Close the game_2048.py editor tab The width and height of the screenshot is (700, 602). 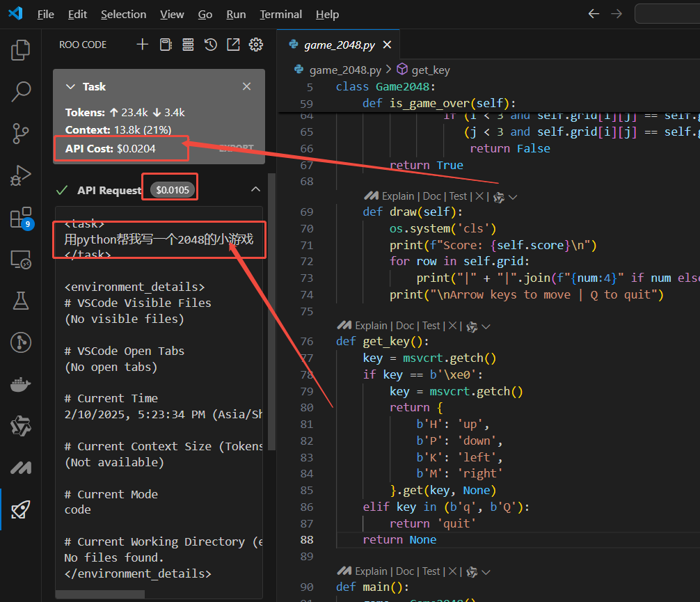[x=388, y=45]
